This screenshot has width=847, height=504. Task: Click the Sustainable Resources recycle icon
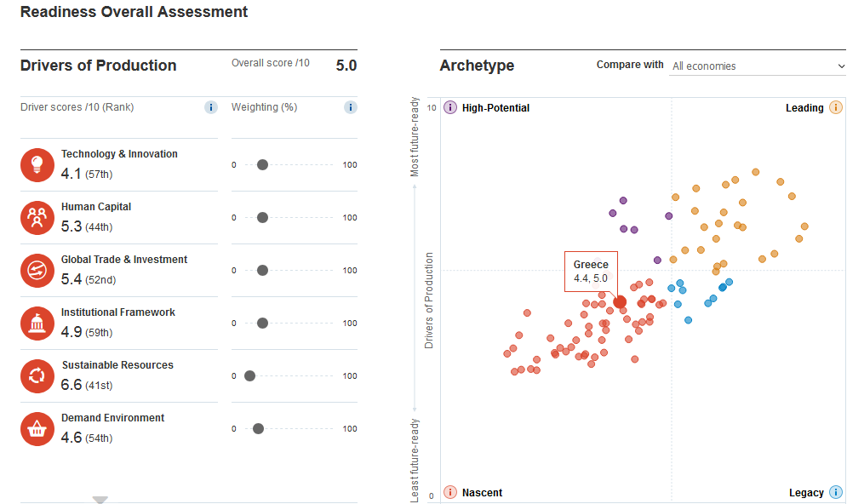tap(37, 376)
